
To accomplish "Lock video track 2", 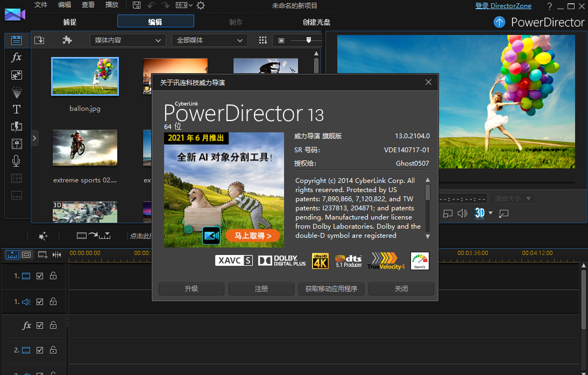I will coord(53,350).
